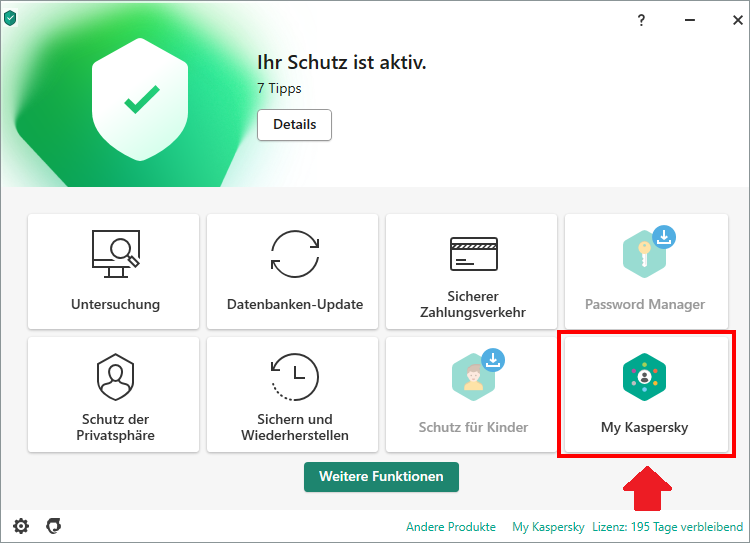Viewport: 750px width, 543px height.
Task: Open the highlighted My Kaspersky tile
Action: pos(644,394)
